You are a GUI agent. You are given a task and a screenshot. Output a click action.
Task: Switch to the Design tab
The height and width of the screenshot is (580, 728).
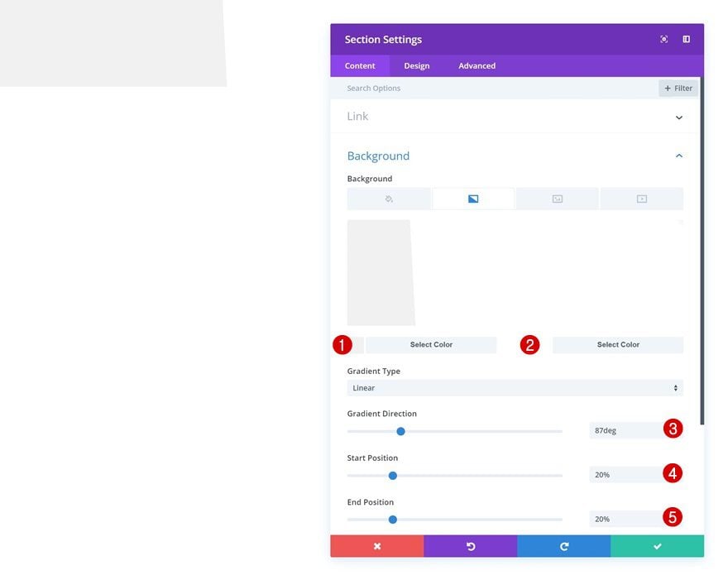coord(416,66)
